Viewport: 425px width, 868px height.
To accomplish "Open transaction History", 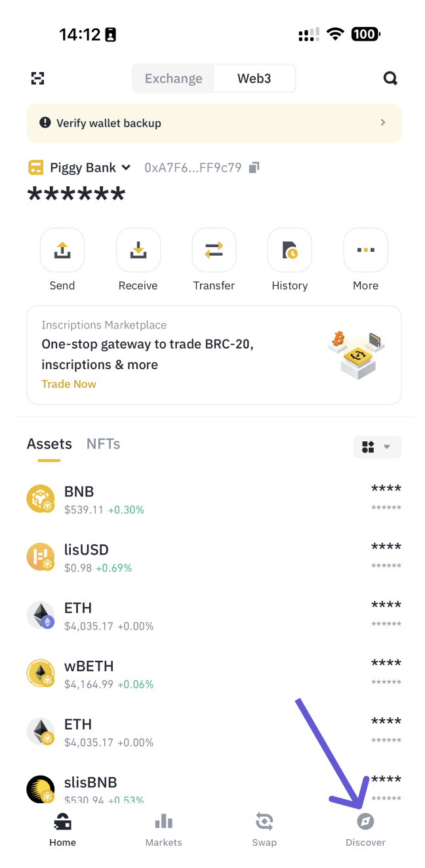I will pyautogui.click(x=289, y=250).
